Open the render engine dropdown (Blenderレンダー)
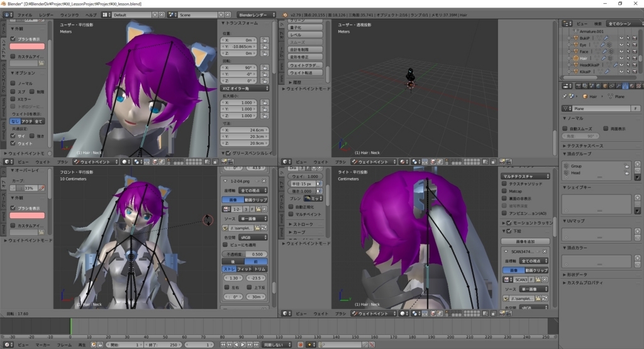644x349 pixels. coord(257,15)
